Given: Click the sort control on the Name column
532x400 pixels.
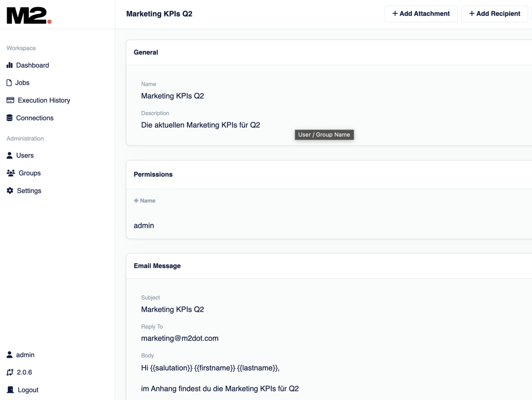Looking at the screenshot, I should [x=137, y=200].
